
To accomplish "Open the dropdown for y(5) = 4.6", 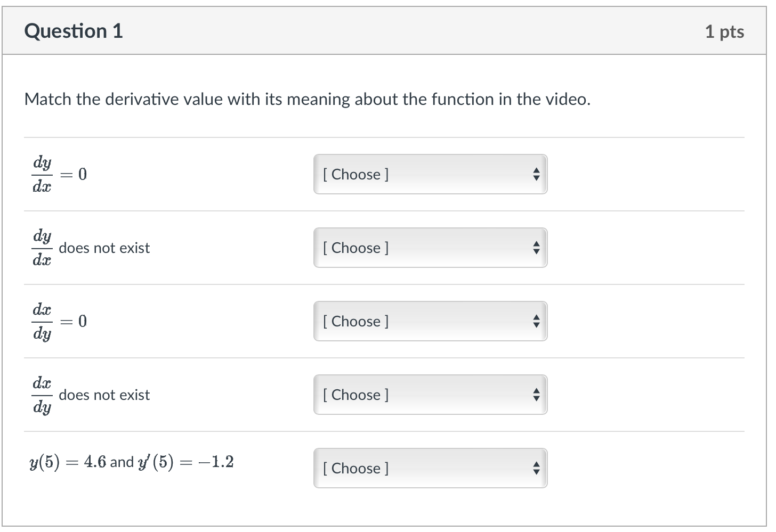I will tap(430, 468).
